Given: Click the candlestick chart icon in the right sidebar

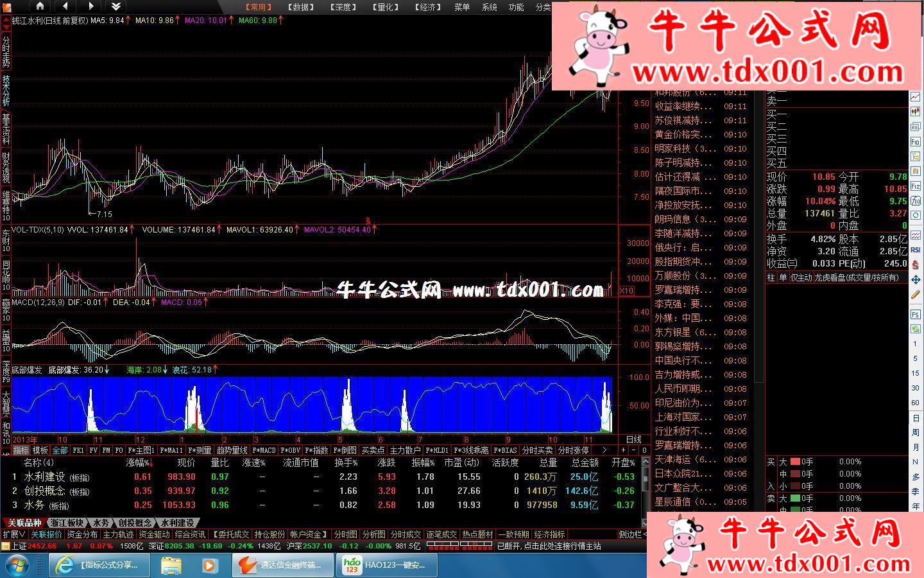Looking at the screenshot, I should pos(916,112).
